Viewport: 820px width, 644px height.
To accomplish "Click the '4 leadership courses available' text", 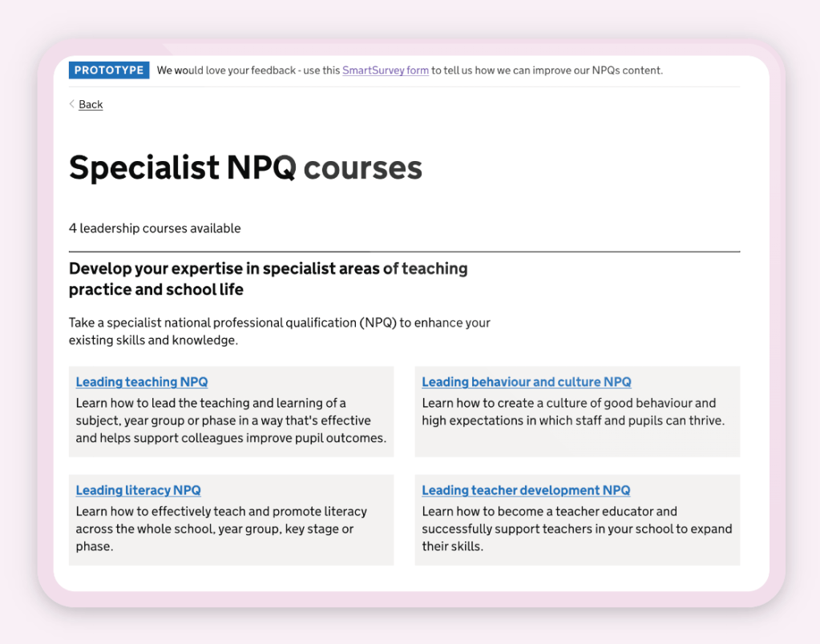I will [155, 228].
